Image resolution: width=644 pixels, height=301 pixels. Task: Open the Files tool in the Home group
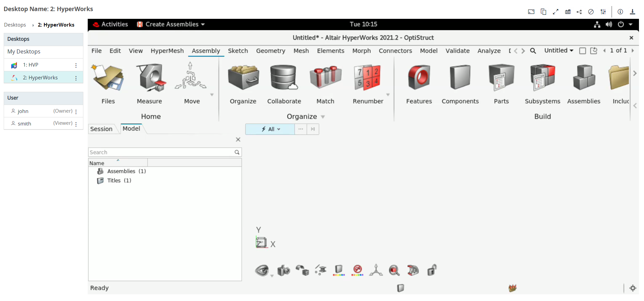[x=108, y=78]
